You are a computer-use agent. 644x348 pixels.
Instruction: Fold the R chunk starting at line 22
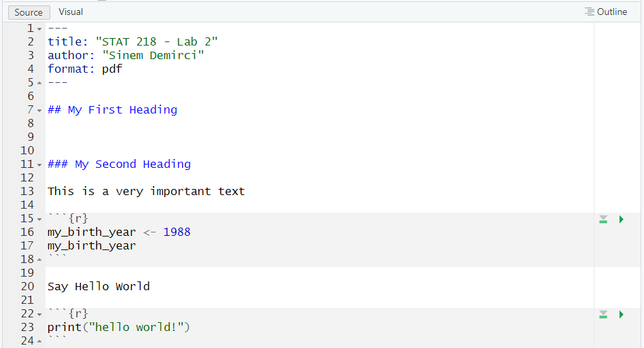[39, 314]
